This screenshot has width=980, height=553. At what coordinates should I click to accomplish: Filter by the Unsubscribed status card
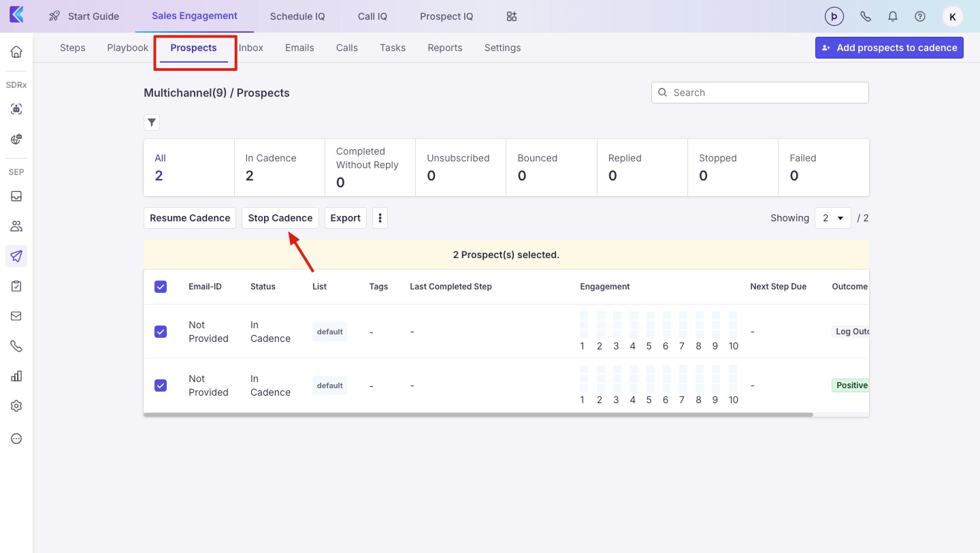click(x=461, y=168)
